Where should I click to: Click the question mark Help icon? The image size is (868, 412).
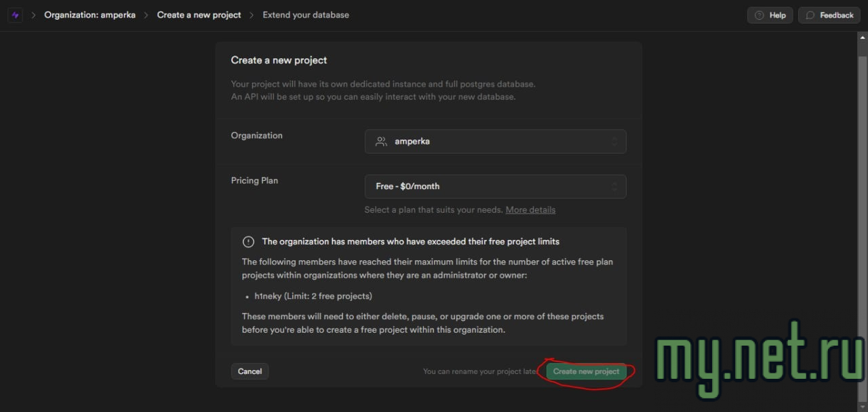tap(759, 15)
